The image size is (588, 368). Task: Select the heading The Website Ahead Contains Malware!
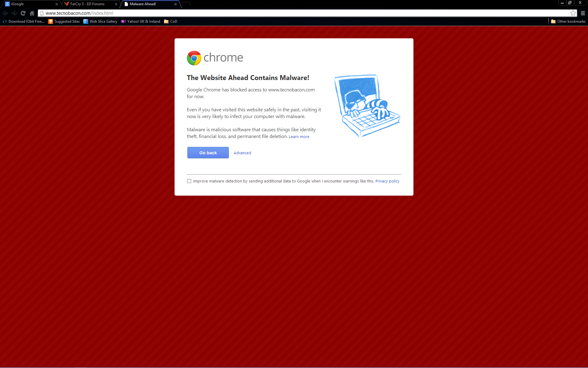point(248,78)
